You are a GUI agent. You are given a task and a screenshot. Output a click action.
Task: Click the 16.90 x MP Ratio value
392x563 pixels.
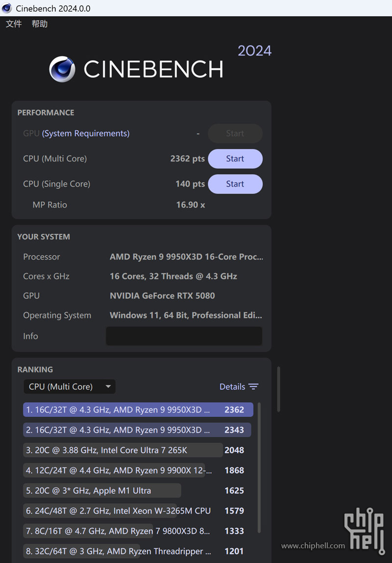(x=191, y=205)
